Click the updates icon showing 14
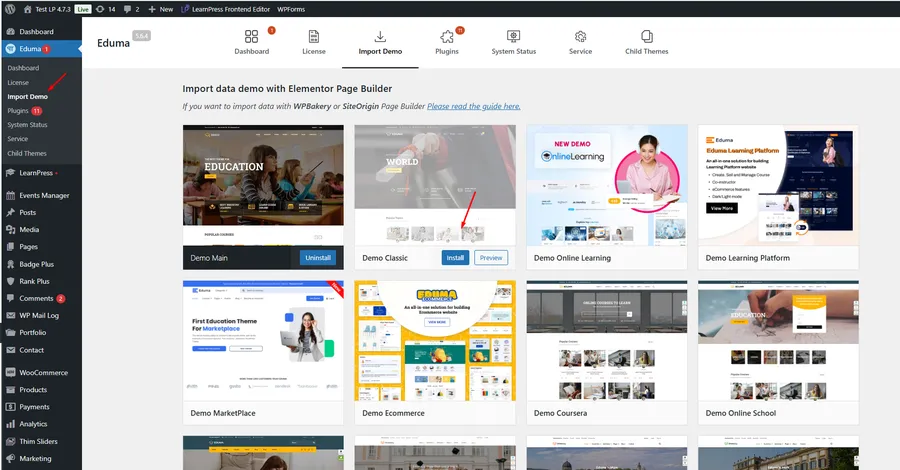Screen dimensions: 900x470 click(103, 8)
